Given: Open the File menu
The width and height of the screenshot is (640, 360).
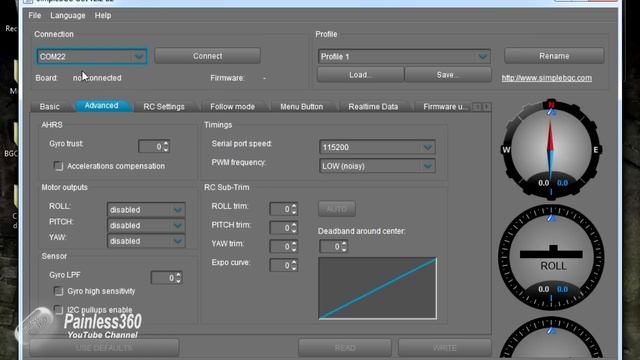Looking at the screenshot, I should [x=35, y=16].
